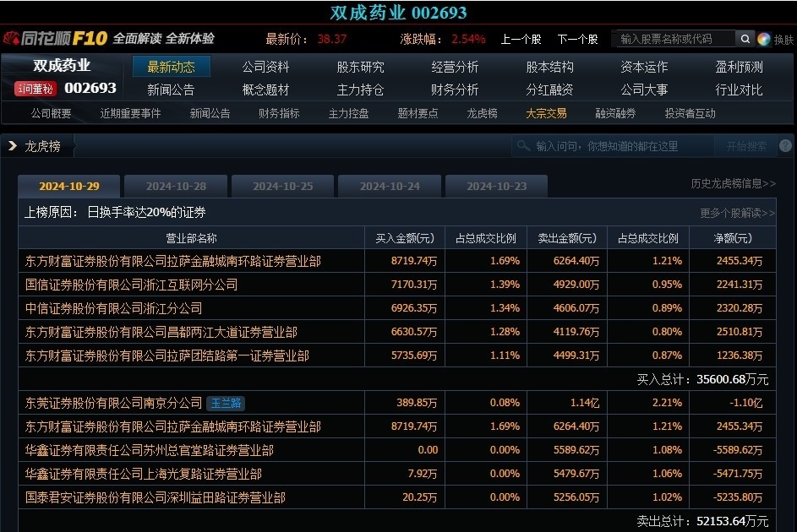Click the search magnifier icon beside stock input

(745, 39)
